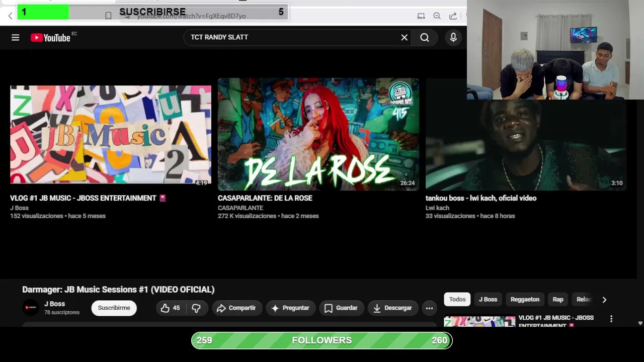Start voice search with microphone icon

click(453, 38)
